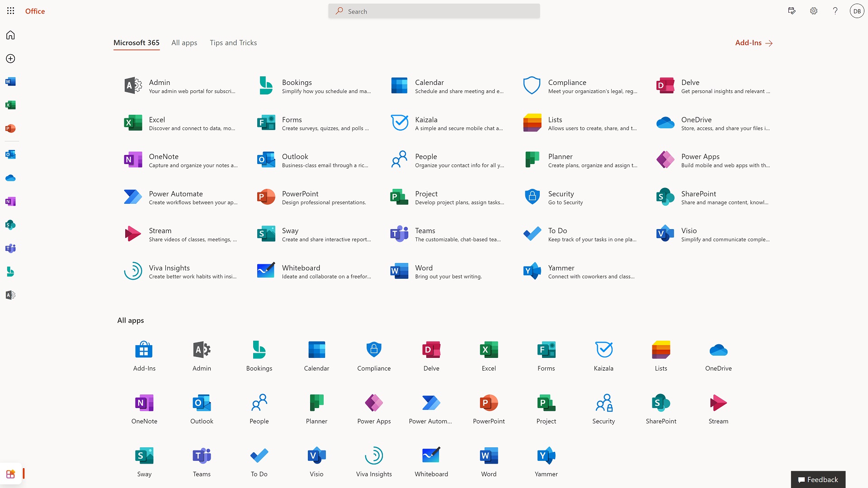This screenshot has width=868, height=488.
Task: Open OneNote from the left sidebar
Action: (x=10, y=202)
